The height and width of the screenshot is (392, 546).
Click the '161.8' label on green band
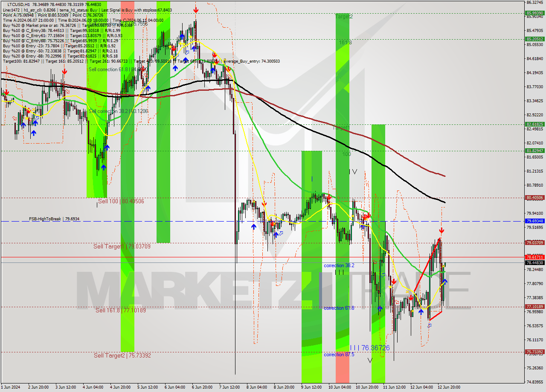point(346,43)
